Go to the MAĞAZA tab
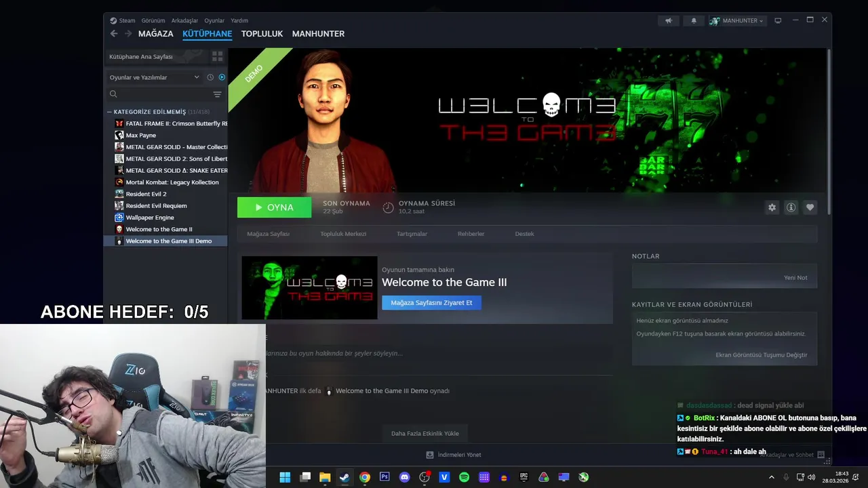 tap(156, 34)
